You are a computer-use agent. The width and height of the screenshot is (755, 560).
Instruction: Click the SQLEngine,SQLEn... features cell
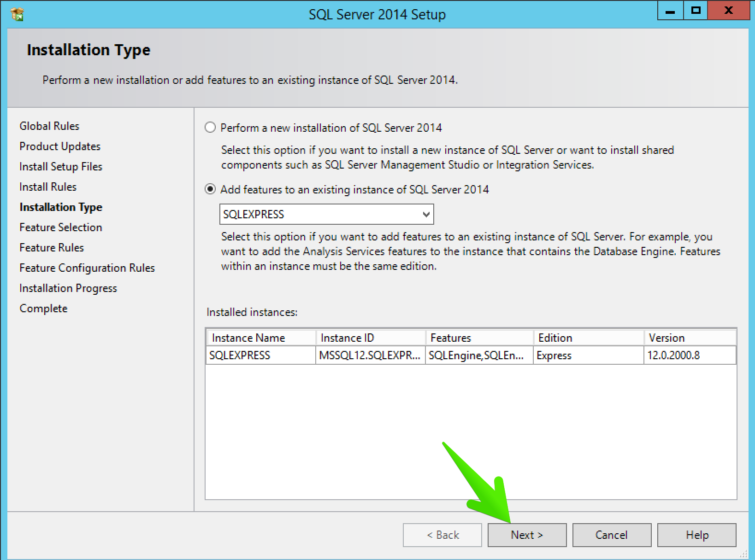(x=479, y=355)
